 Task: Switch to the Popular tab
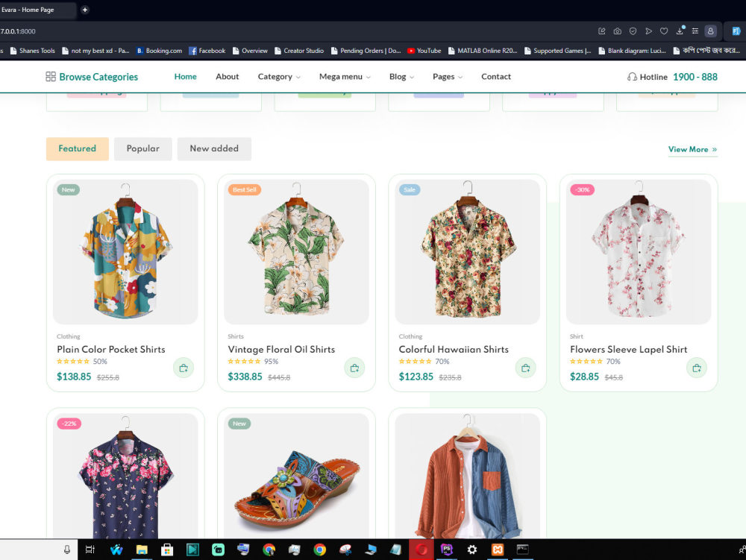[x=142, y=149]
